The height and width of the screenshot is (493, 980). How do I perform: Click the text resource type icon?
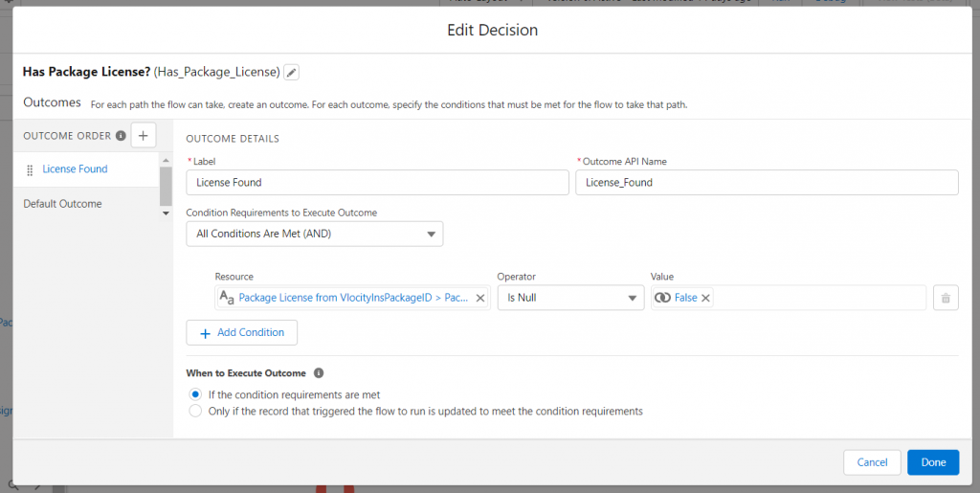[x=227, y=298]
